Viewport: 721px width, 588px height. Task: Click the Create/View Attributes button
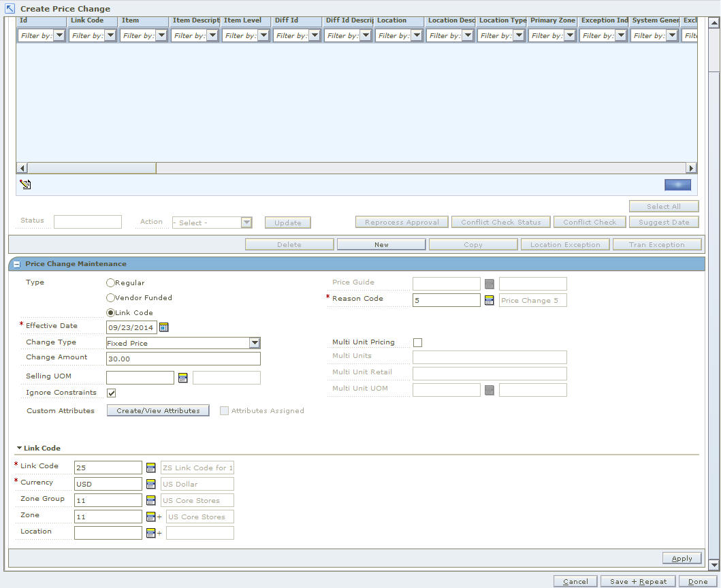[158, 410]
